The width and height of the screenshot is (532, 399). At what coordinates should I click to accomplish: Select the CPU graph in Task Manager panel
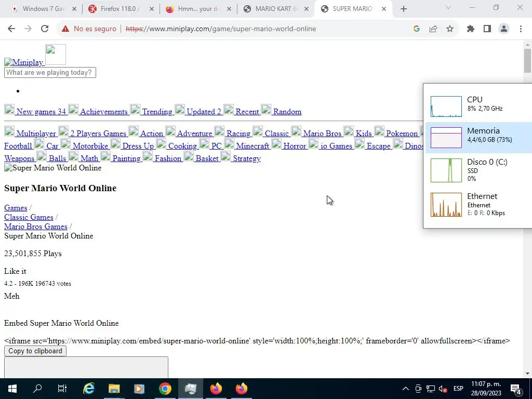(x=446, y=107)
